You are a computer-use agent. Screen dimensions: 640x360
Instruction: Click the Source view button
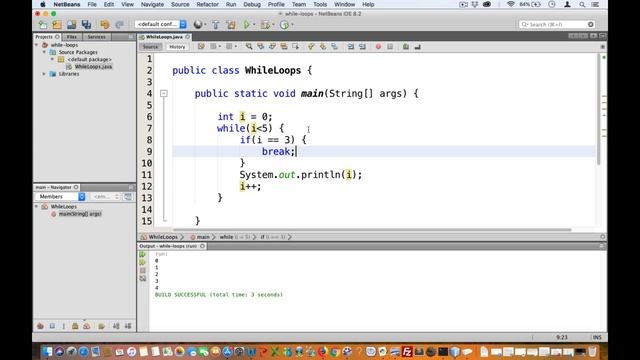pos(150,47)
